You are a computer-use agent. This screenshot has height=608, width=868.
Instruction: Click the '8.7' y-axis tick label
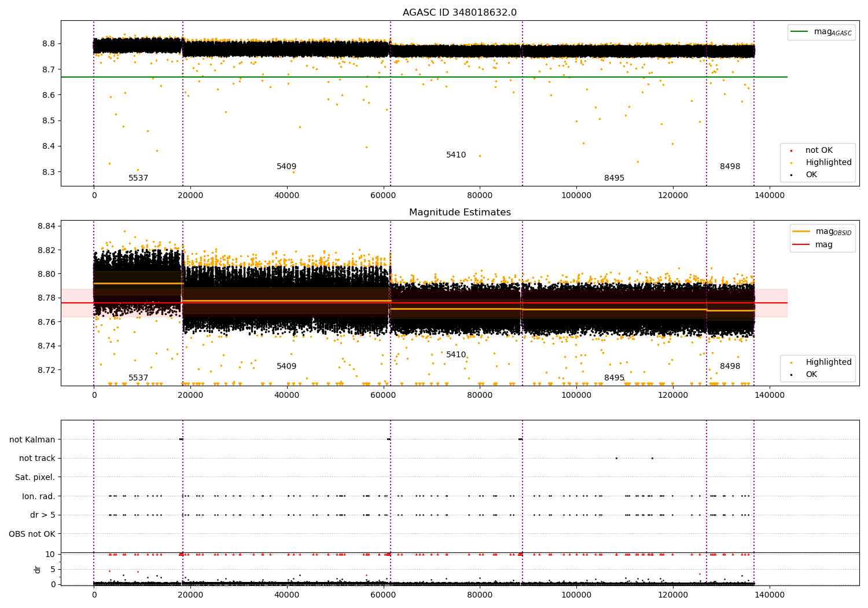pyautogui.click(x=48, y=69)
